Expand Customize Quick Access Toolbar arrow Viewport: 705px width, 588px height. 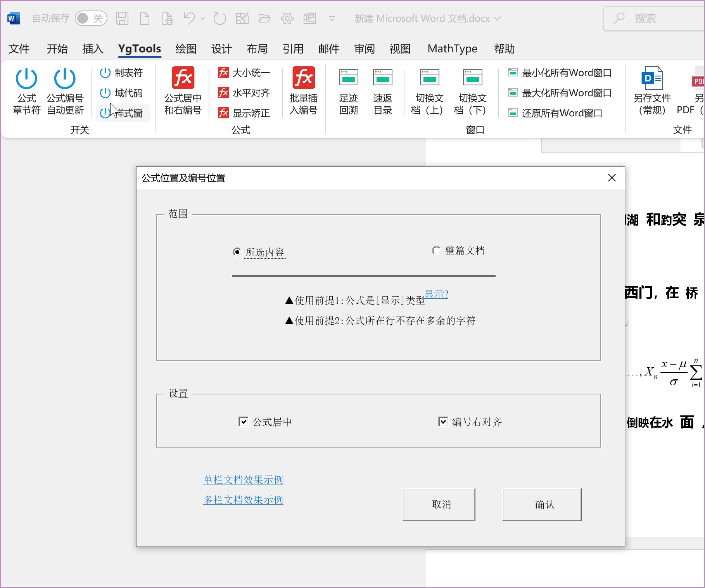(x=332, y=18)
